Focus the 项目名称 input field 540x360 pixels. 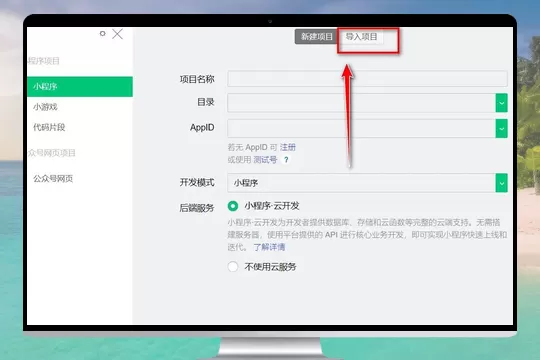[x=367, y=79]
